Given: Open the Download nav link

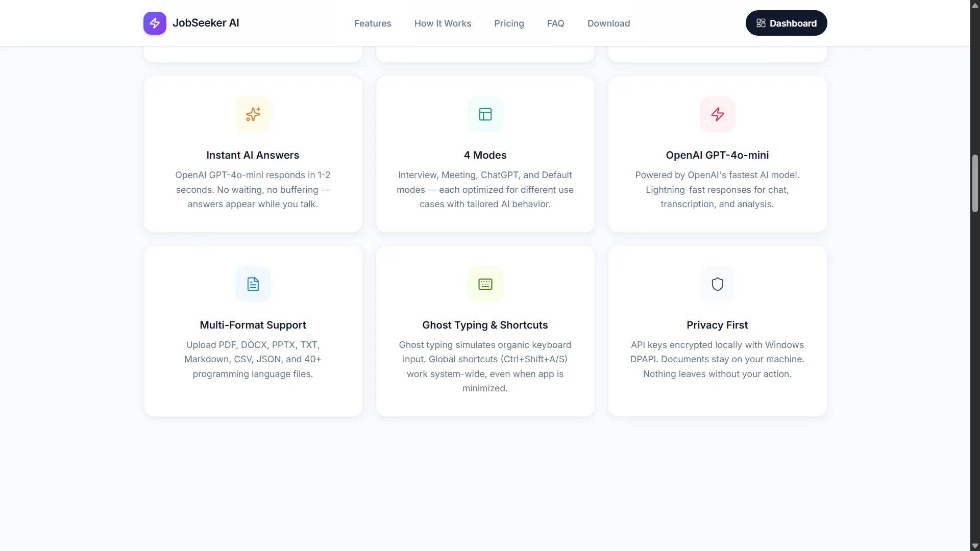Looking at the screenshot, I should (608, 23).
